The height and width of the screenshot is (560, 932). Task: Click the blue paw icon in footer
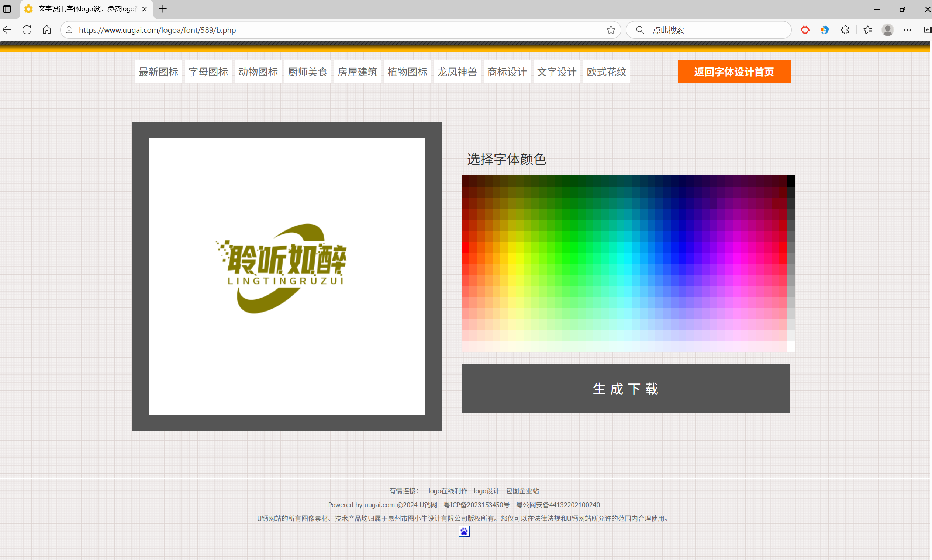point(464,531)
